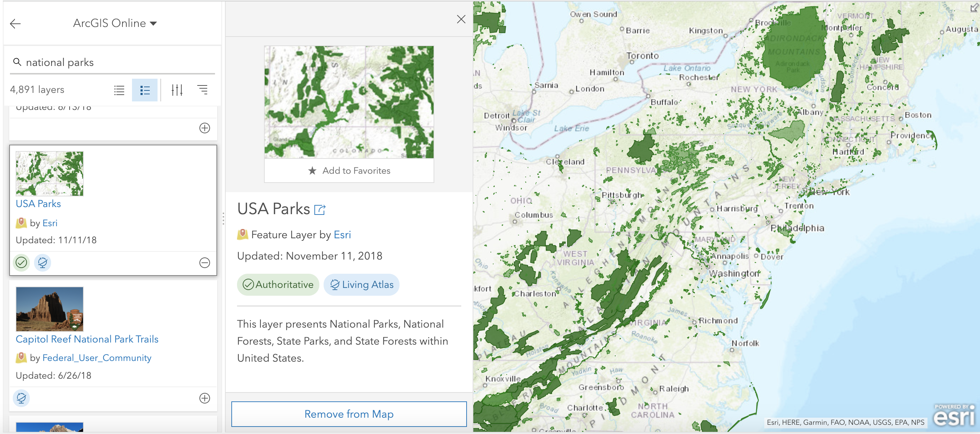Remove USA Parks using the minus icon
This screenshot has width=980, height=434.
(x=205, y=263)
